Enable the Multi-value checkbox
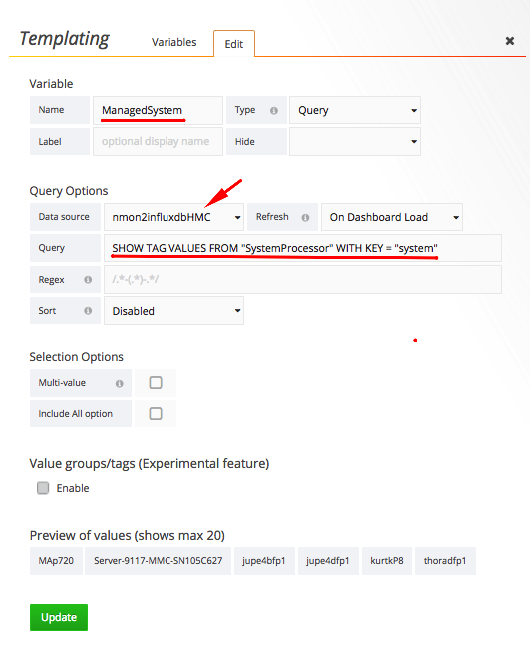The height and width of the screenshot is (646, 530). point(156,383)
